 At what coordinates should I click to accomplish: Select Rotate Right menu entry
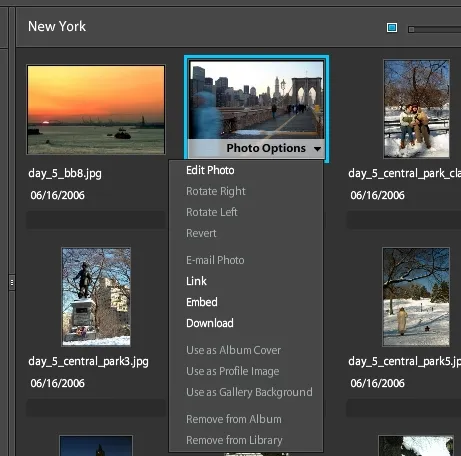tap(216, 191)
